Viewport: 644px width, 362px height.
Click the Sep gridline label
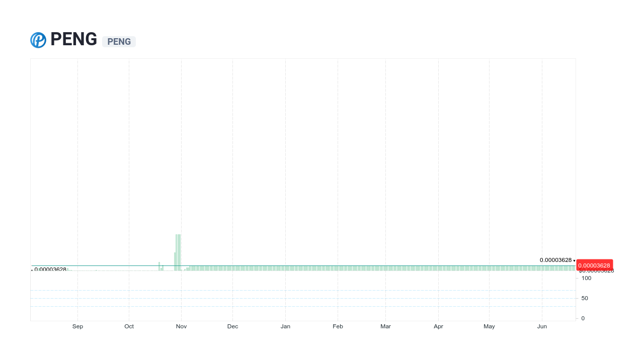coord(77,326)
